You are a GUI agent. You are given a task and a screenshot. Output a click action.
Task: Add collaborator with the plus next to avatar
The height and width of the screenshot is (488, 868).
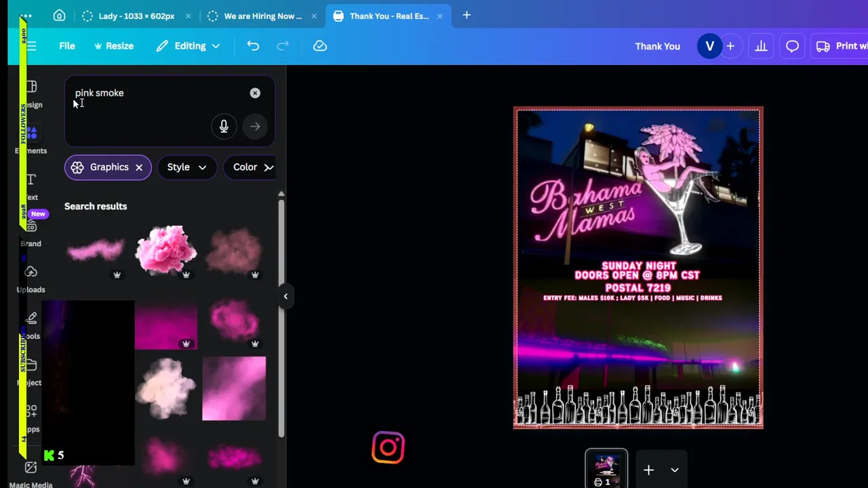(x=730, y=46)
